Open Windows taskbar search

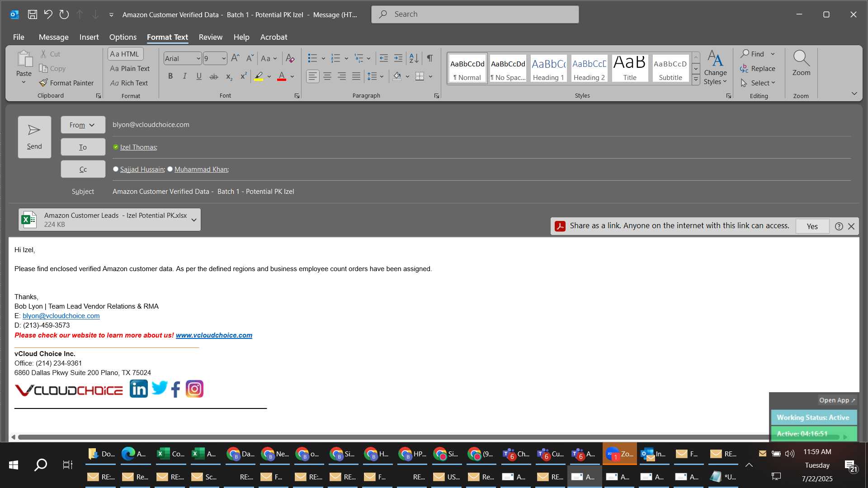click(41, 465)
